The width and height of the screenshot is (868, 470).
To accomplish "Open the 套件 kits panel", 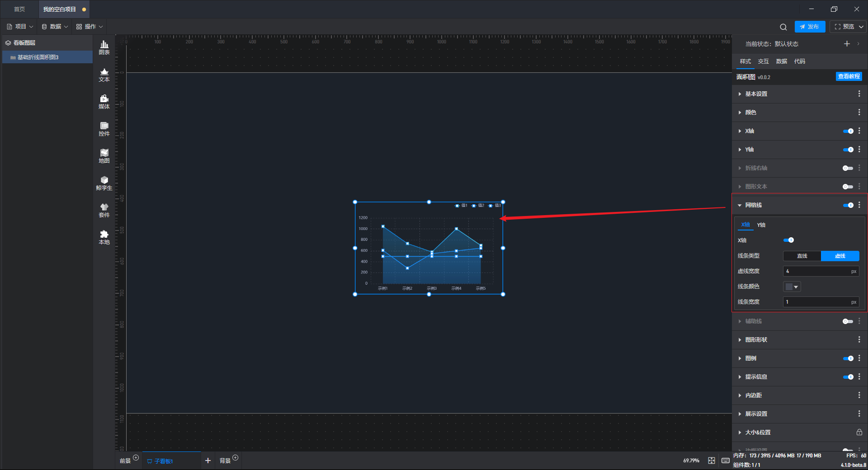I will (104, 210).
